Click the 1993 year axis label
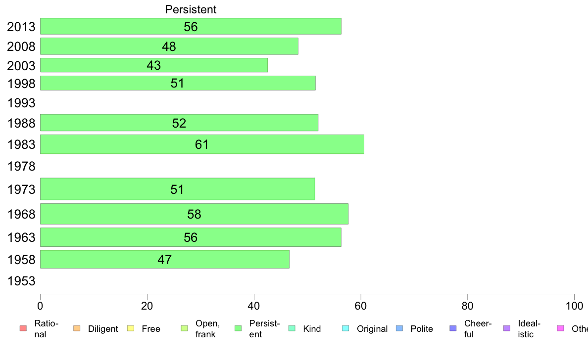 click(x=21, y=103)
